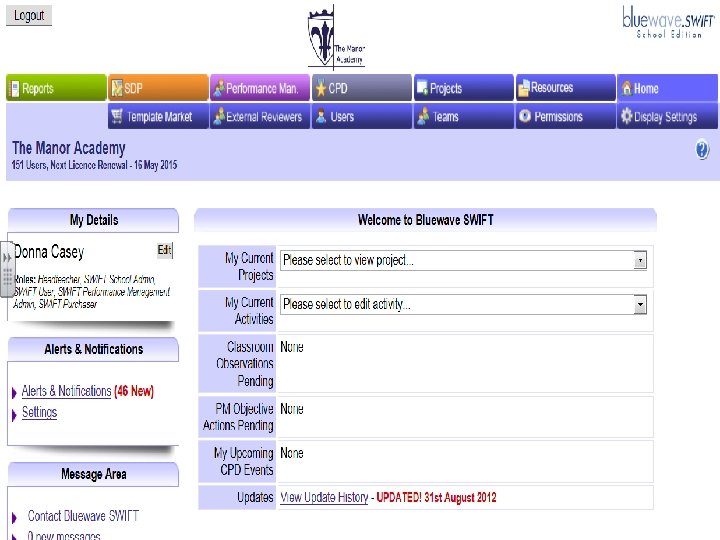Screen dimensions: 720x540
Task: Click the Welcome to Bluewave SWIFT header
Action: [x=426, y=220]
